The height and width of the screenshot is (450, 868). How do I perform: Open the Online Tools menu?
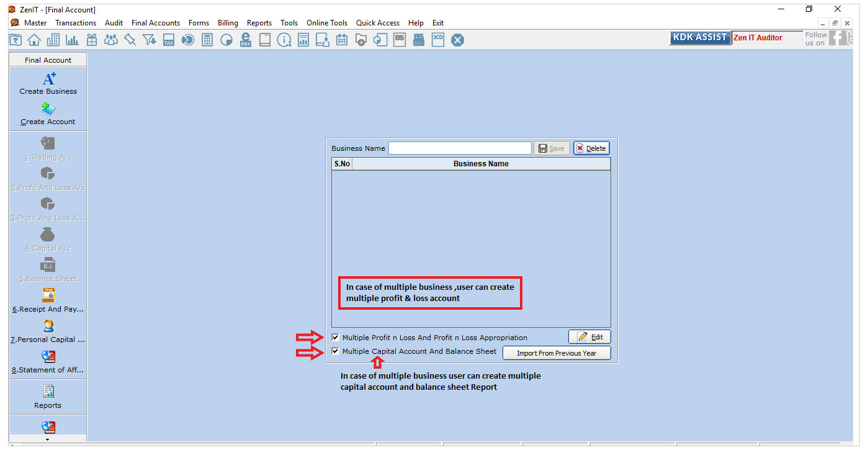pos(327,23)
